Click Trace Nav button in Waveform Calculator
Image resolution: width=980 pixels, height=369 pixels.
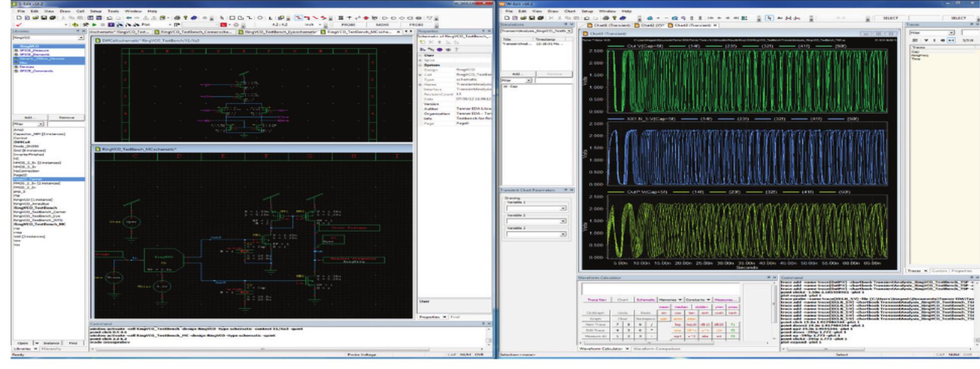pyautogui.click(x=597, y=300)
